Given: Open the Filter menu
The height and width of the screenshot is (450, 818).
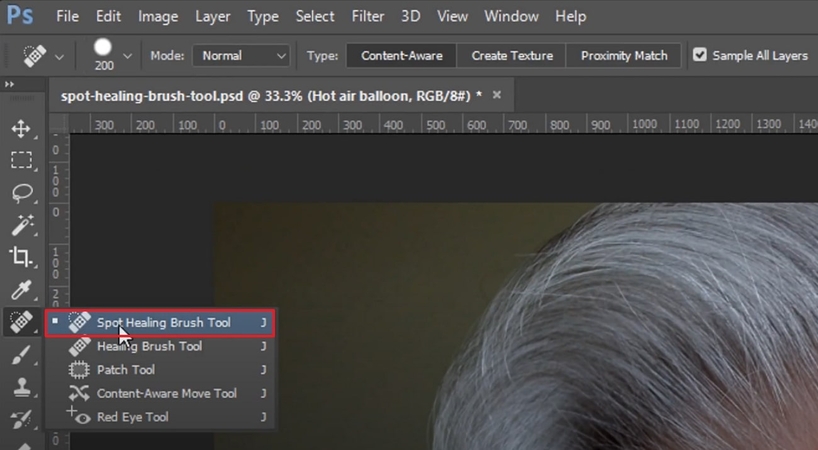Looking at the screenshot, I should (368, 16).
